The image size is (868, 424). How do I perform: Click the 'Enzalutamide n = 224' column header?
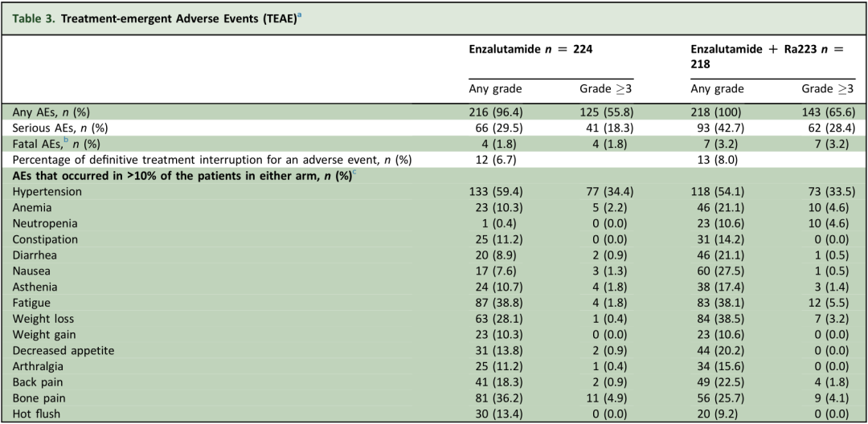point(531,49)
